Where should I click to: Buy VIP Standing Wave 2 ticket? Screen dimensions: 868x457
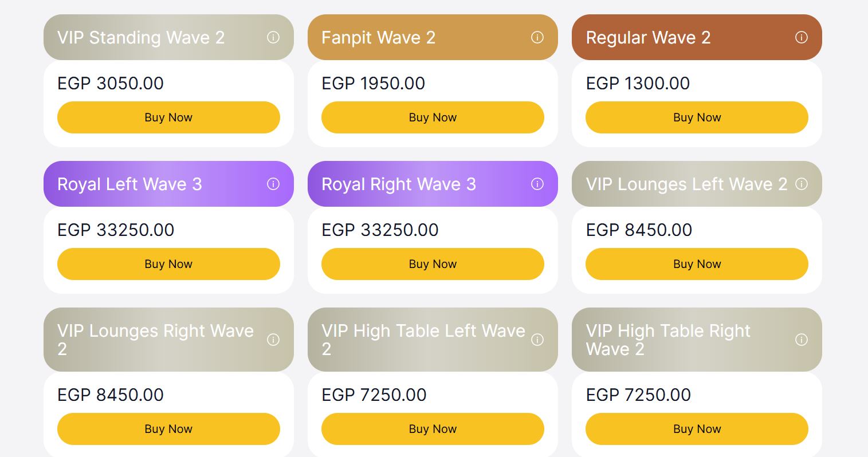(x=168, y=117)
